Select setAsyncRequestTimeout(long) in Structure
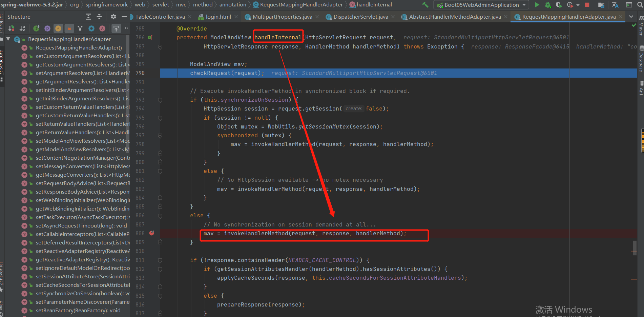This screenshot has height=317, width=644. [x=81, y=226]
